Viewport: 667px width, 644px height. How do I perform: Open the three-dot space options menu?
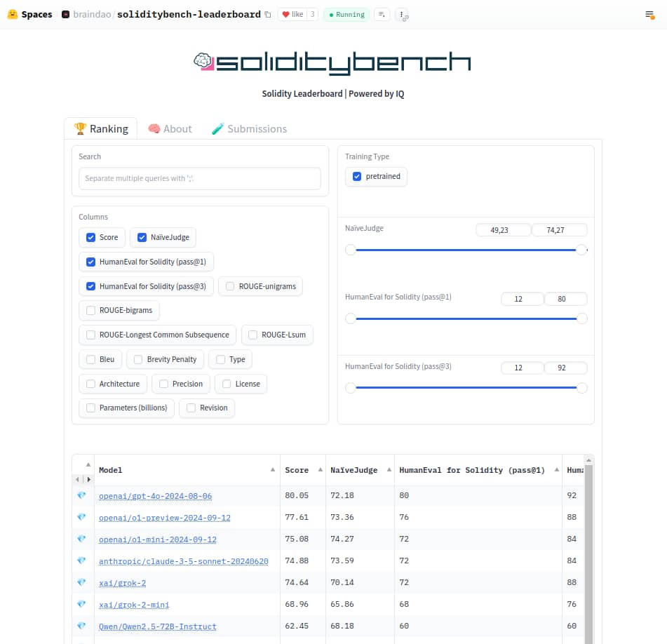tap(402, 15)
